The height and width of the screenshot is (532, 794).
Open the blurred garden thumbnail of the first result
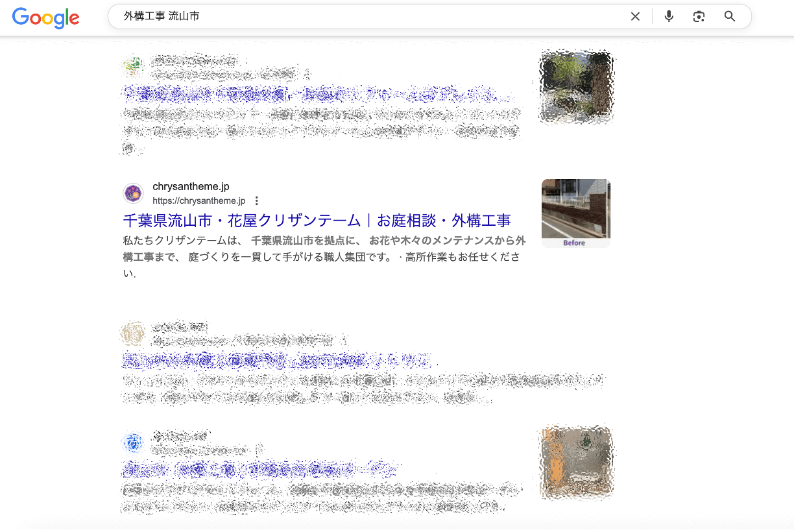pos(575,86)
